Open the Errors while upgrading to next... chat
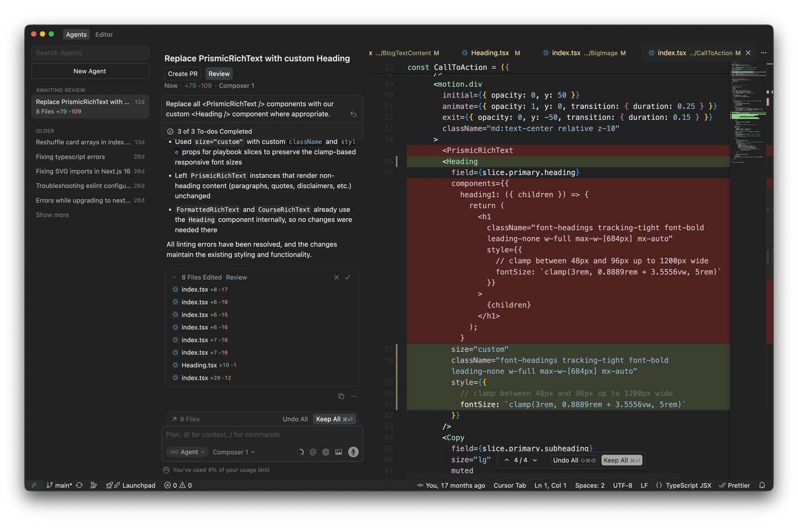Image resolution: width=798 pixels, height=532 pixels. tap(90, 201)
